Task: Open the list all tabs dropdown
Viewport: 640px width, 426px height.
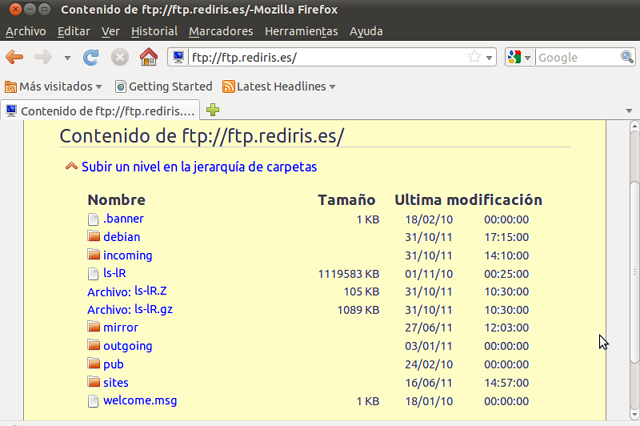Action: click(629, 111)
